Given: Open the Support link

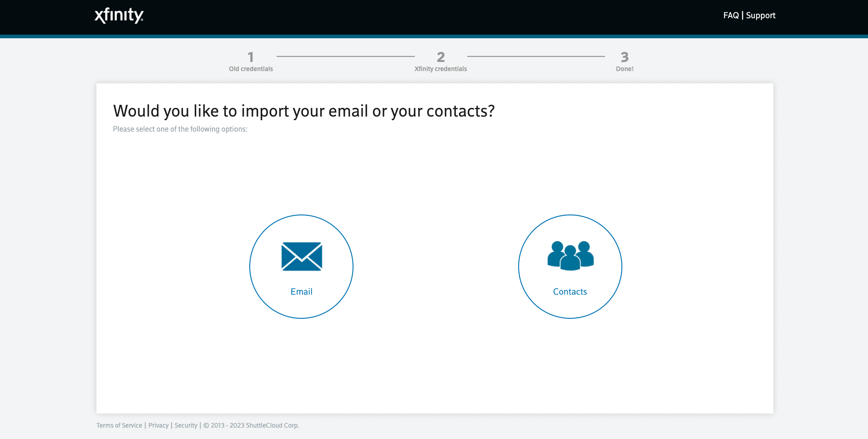Looking at the screenshot, I should click(761, 15).
